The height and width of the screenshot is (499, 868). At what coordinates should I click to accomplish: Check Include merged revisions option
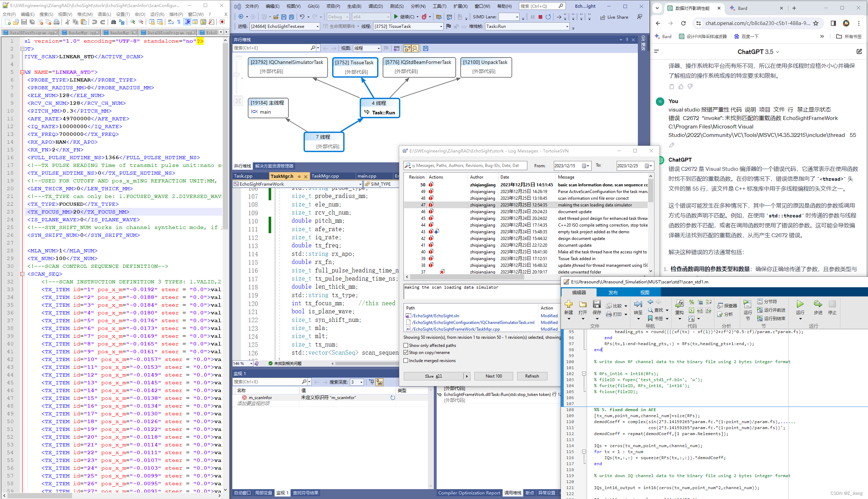pos(406,361)
